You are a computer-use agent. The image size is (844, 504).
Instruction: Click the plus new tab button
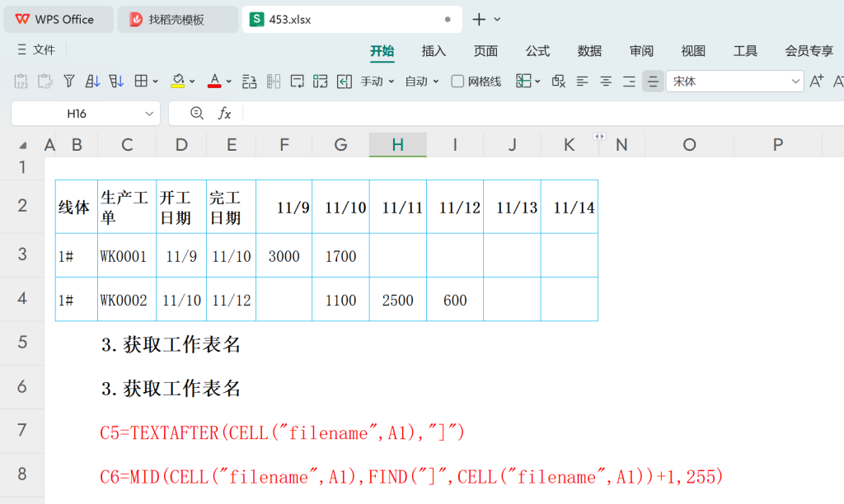click(x=479, y=20)
